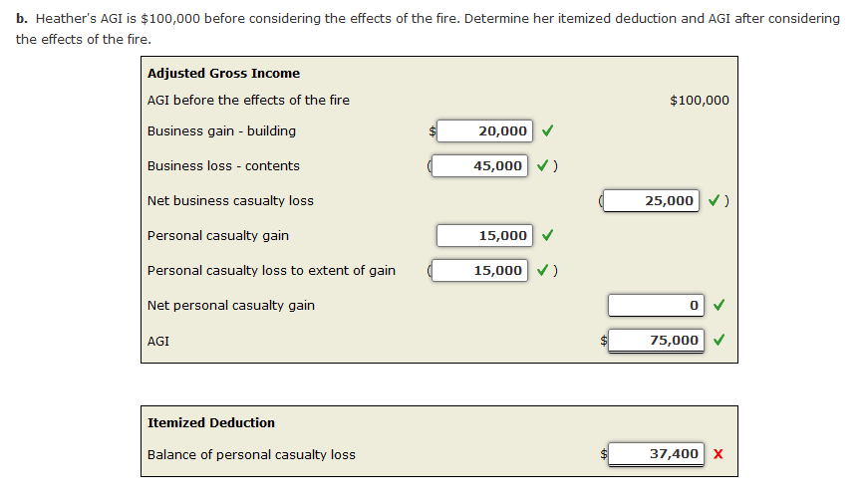
Task: Click checkmark beside casualty loss 15,000 entry
Action: pyautogui.click(x=542, y=270)
